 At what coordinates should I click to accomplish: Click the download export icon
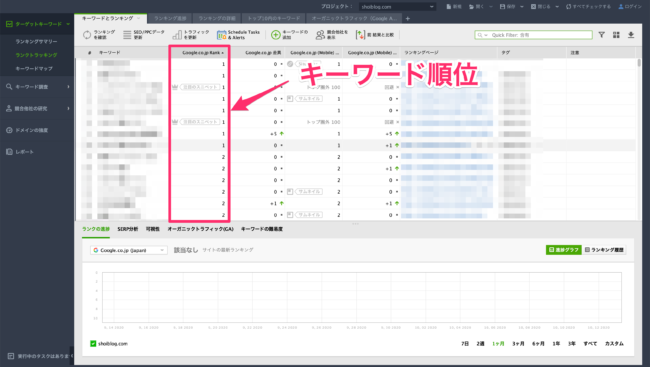tap(631, 35)
